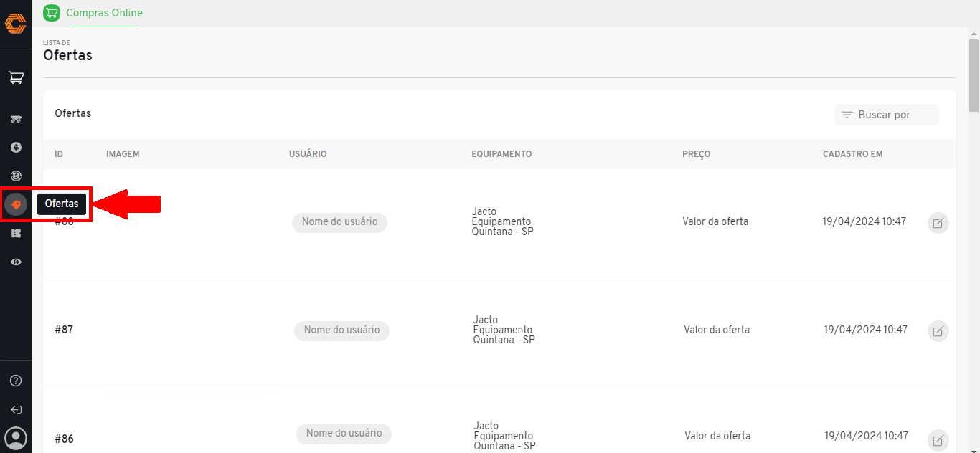Click the date 19/04/2024 10:47 in row #86
This screenshot has width=980, height=453.
pyautogui.click(x=867, y=436)
